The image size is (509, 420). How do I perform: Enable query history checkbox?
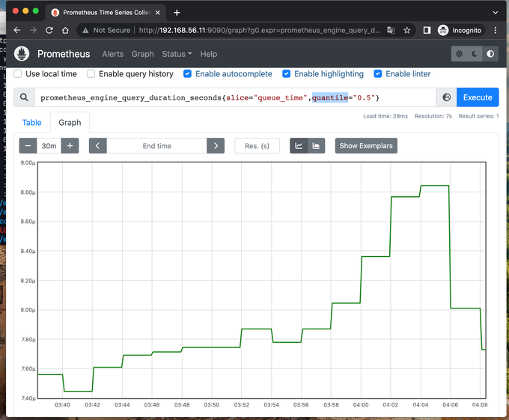pyautogui.click(x=91, y=74)
